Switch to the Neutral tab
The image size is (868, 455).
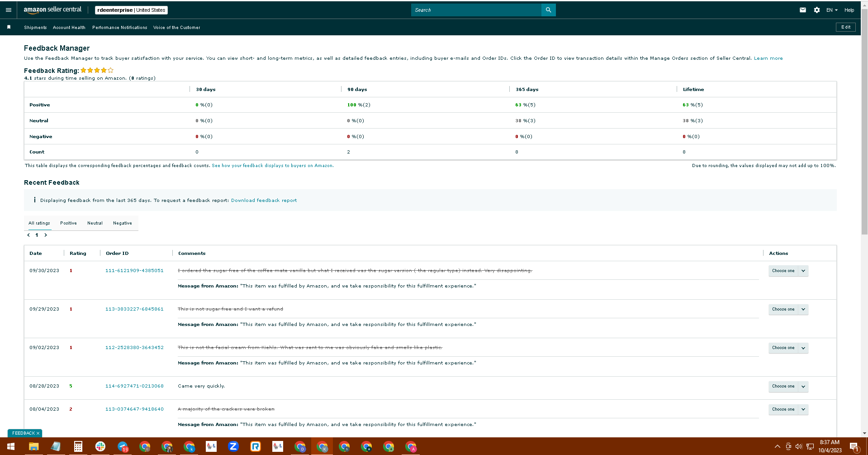(x=95, y=223)
